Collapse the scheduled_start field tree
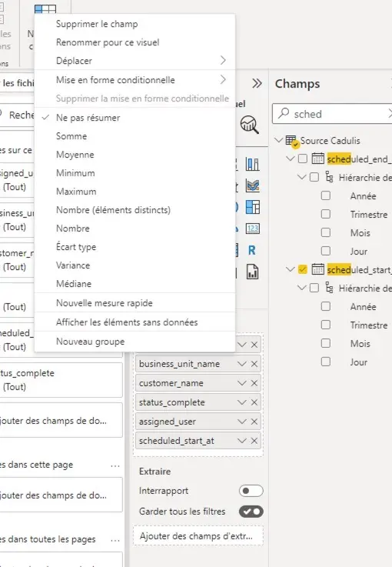Screen dimensions: 392x567 pos(290,269)
